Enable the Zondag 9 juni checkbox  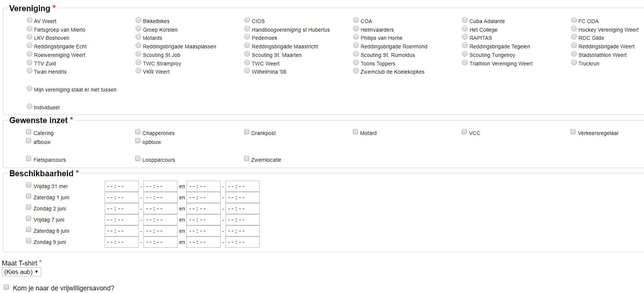29,241
